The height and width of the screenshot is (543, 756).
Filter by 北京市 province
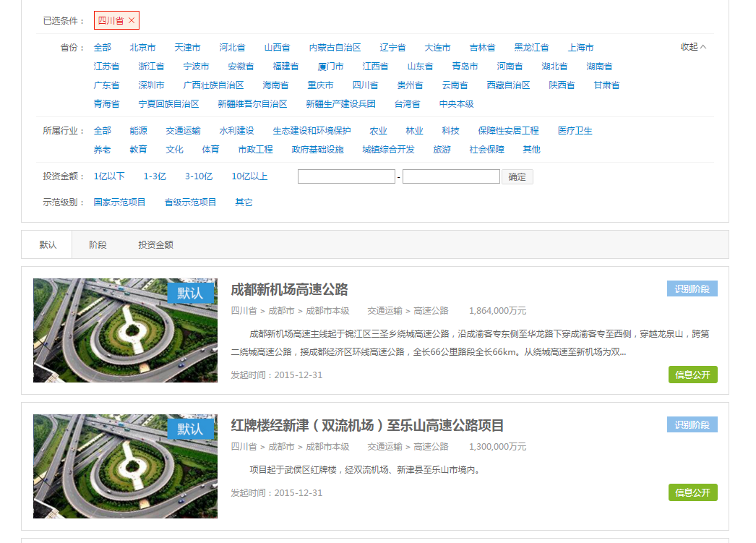142,47
